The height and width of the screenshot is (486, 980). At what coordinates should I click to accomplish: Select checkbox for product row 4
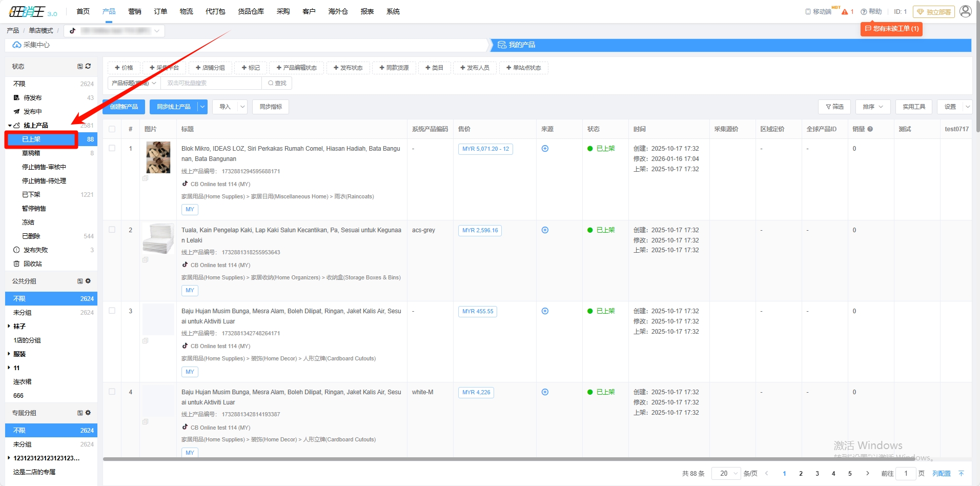click(112, 392)
